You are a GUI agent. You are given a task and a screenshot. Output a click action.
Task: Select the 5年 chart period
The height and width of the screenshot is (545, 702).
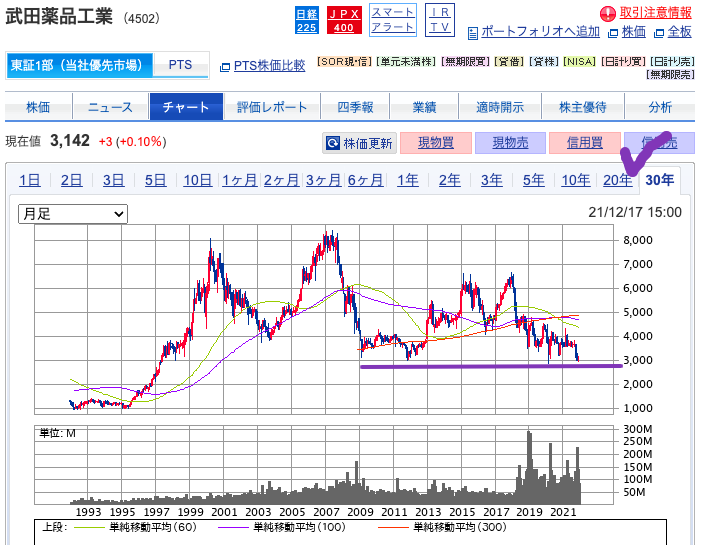coord(534,180)
